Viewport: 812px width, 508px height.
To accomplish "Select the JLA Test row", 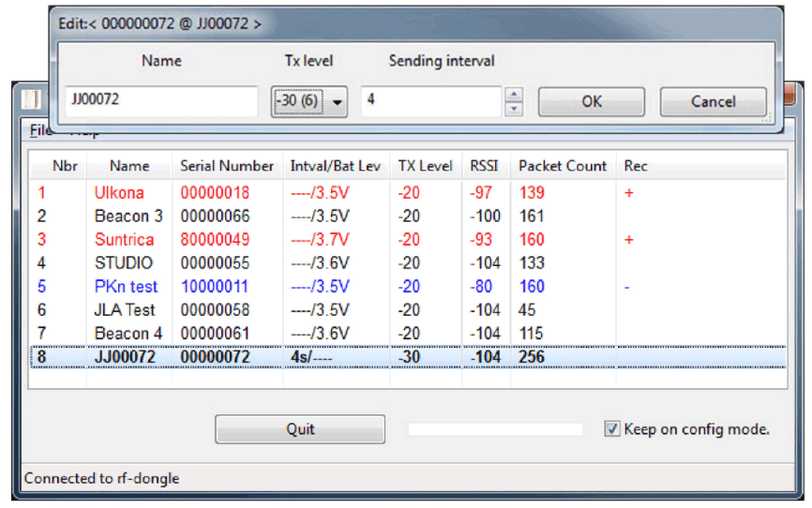I will (x=408, y=309).
